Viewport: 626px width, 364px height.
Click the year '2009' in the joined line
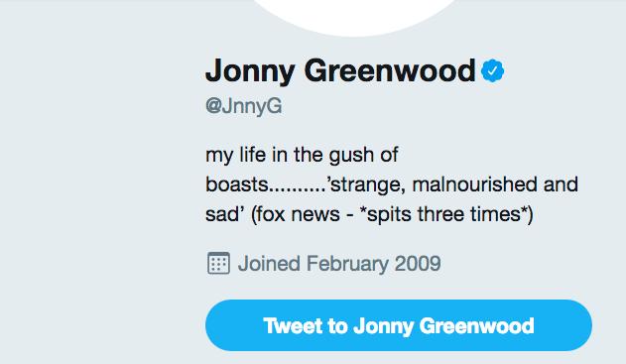(x=418, y=264)
